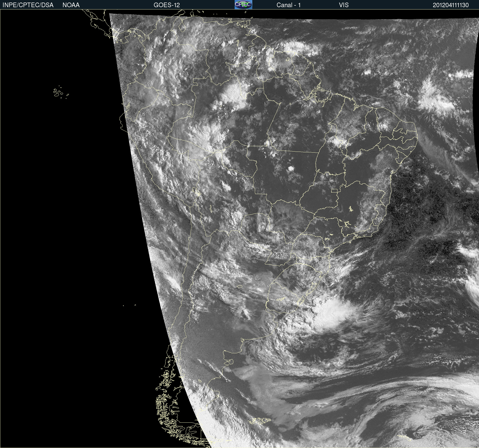The height and width of the screenshot is (448, 479).
Task: Select the 201204111130 timestamp text
Action: click(451, 5)
